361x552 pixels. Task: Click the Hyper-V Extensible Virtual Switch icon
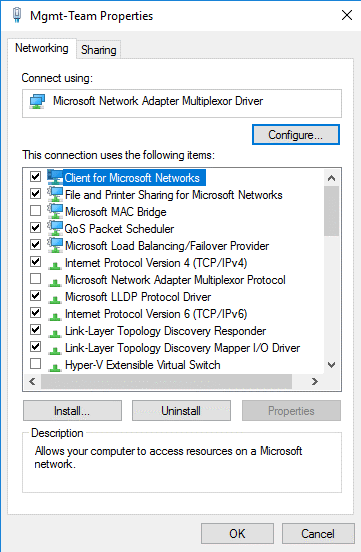tap(55, 367)
